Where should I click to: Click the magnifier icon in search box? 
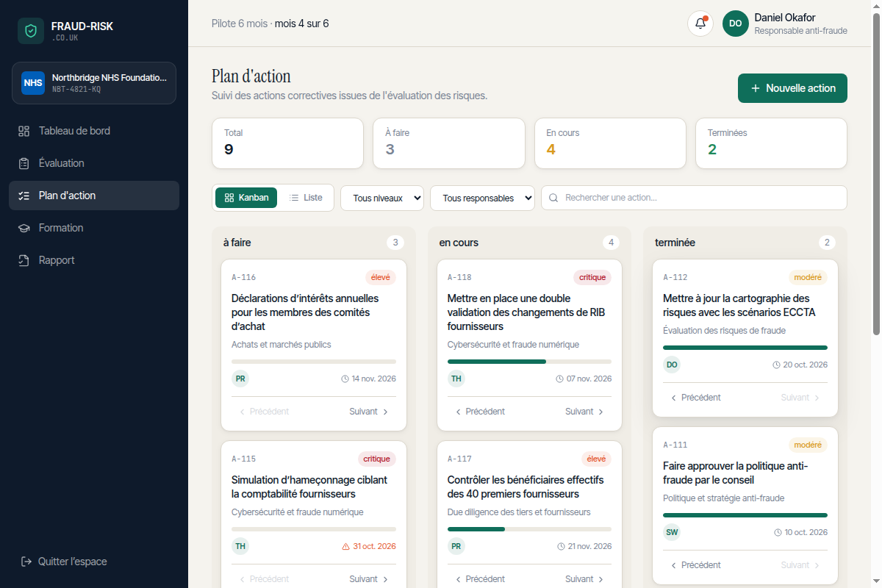pos(553,198)
